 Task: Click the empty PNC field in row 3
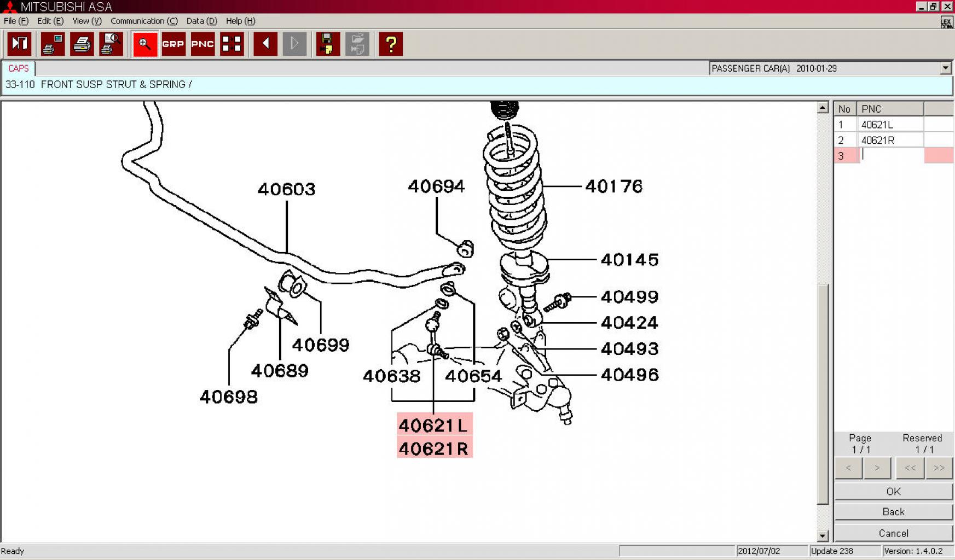click(x=890, y=156)
